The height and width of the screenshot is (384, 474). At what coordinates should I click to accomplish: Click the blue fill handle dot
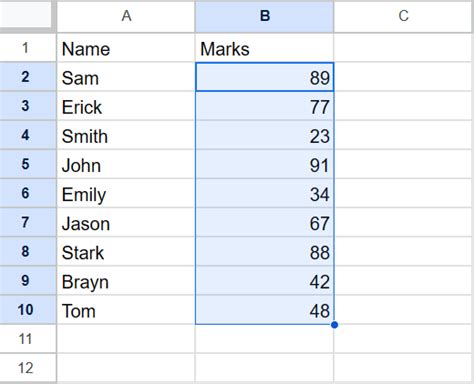coord(334,325)
